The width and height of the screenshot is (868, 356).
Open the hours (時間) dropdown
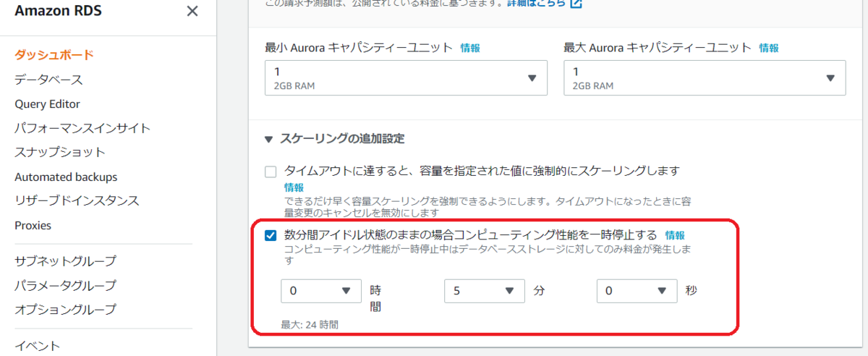(x=321, y=291)
